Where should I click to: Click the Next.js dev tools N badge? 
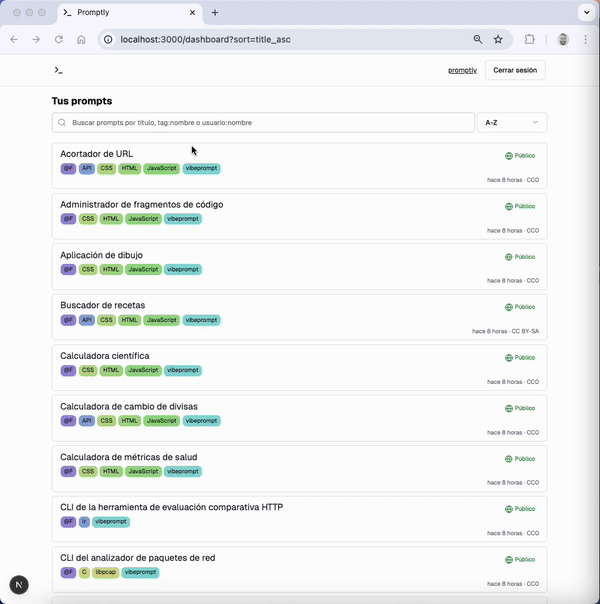click(19, 585)
